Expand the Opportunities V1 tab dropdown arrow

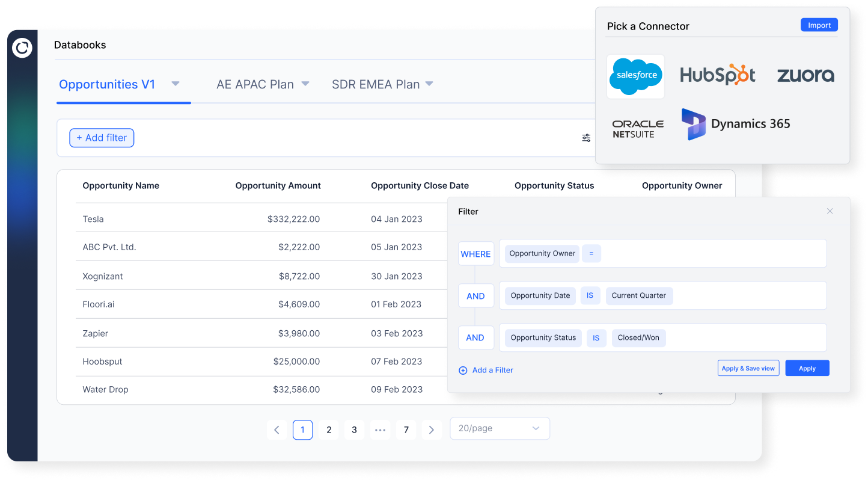point(176,84)
